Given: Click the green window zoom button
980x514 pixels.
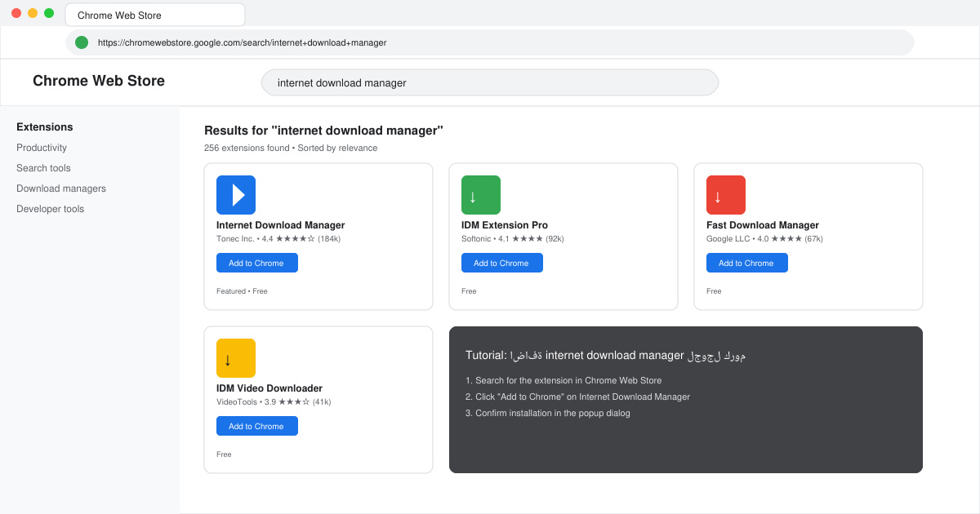Looking at the screenshot, I should 49,13.
